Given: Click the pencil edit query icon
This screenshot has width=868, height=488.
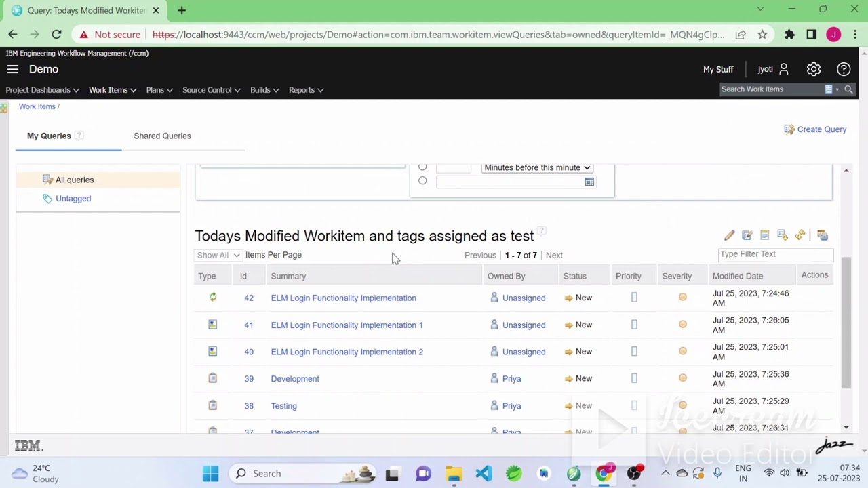Looking at the screenshot, I should [729, 235].
